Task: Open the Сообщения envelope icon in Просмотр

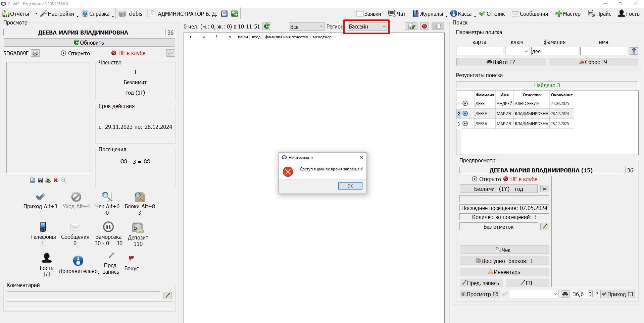Action: click(x=75, y=227)
